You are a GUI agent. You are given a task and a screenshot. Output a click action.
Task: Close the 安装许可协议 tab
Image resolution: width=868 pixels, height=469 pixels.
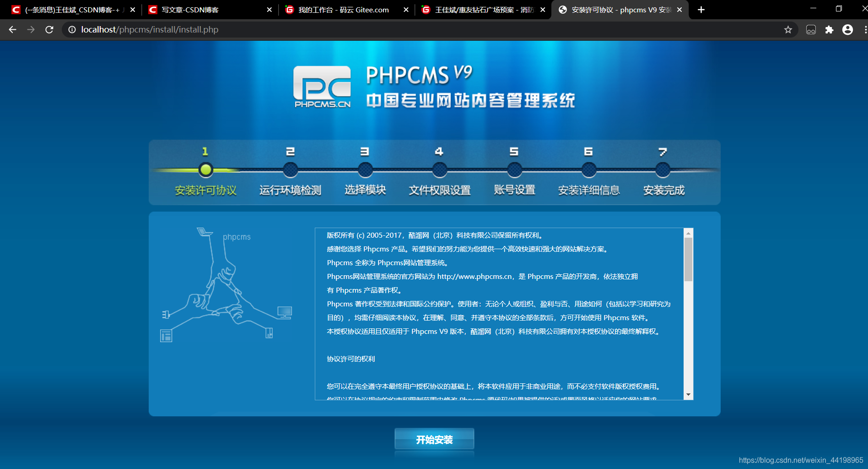coord(679,10)
